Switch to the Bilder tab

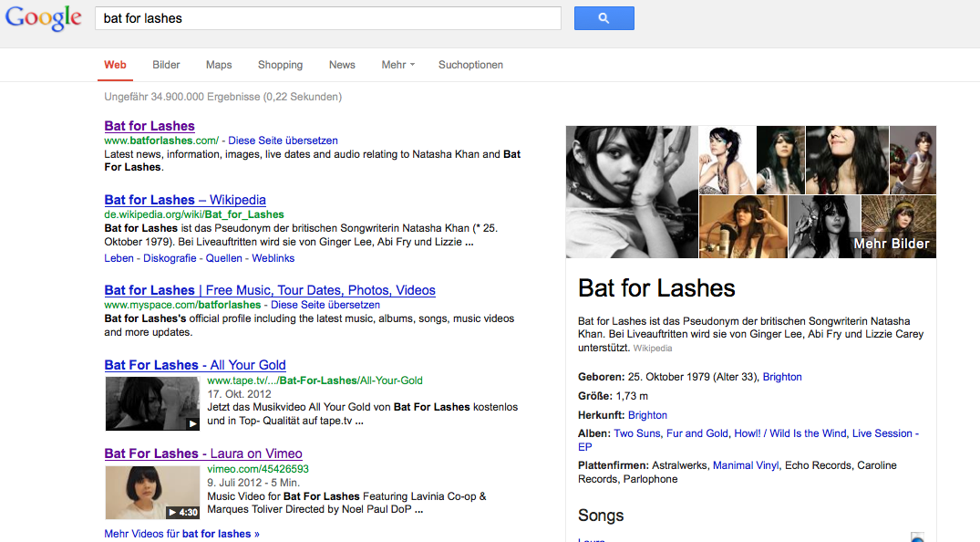(x=166, y=65)
